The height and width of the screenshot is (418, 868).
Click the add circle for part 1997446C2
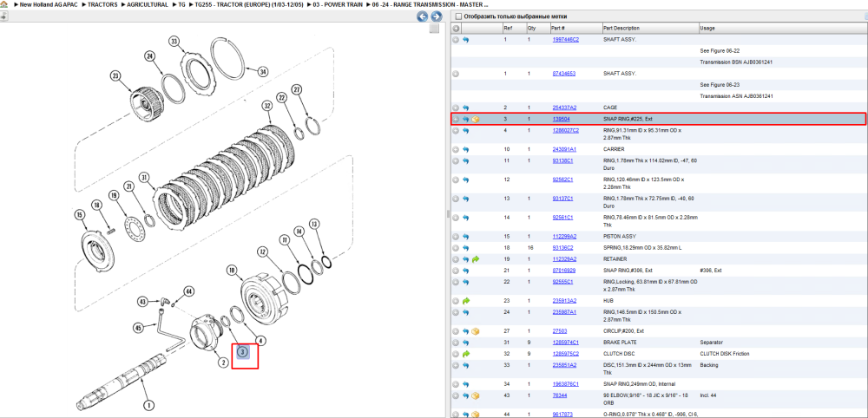click(x=456, y=40)
